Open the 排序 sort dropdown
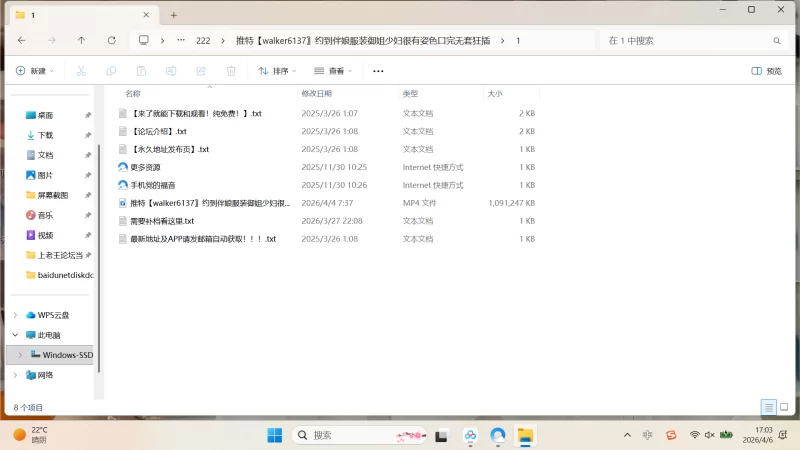This screenshot has width=800, height=450. click(277, 71)
